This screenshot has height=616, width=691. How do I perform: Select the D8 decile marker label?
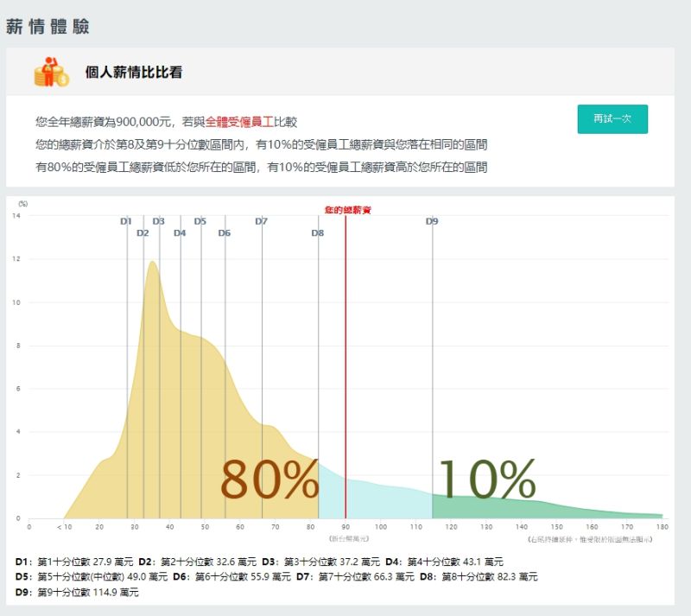coord(317,232)
